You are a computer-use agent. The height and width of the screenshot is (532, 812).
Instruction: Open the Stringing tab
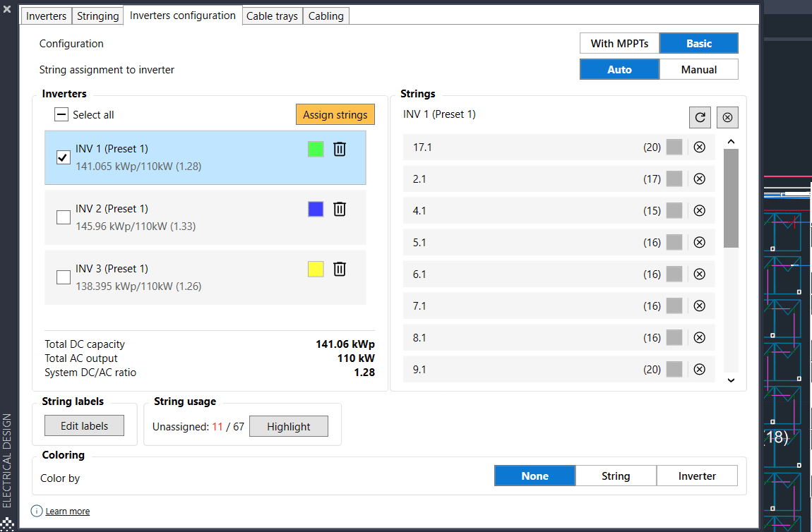coord(97,16)
